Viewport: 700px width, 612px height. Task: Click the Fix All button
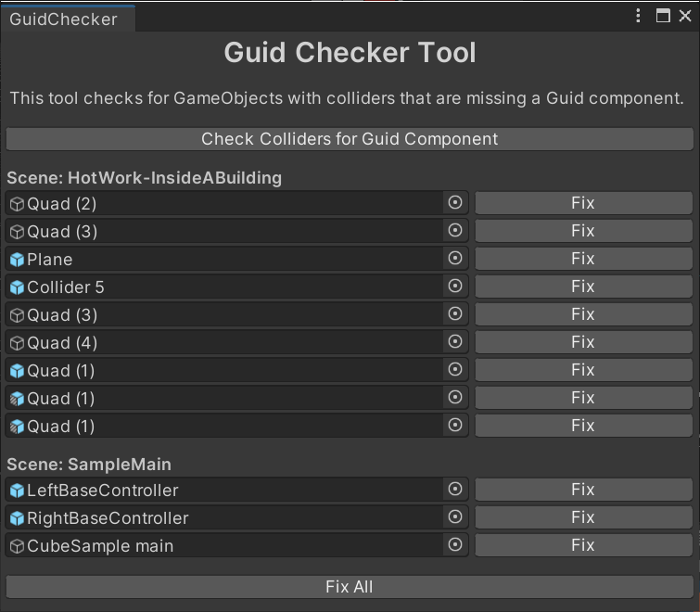pos(350,587)
